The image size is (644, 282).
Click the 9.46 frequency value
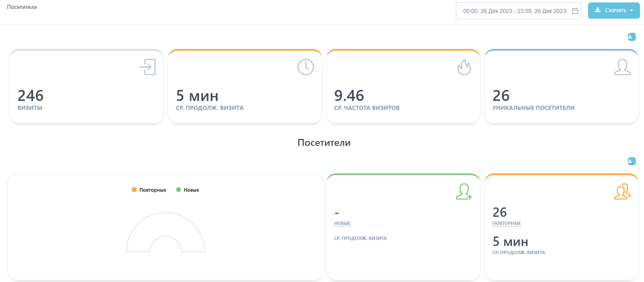point(349,96)
